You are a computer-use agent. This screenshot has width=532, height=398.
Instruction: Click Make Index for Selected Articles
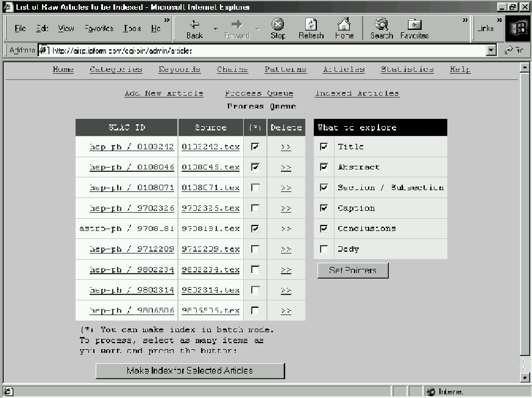point(190,371)
